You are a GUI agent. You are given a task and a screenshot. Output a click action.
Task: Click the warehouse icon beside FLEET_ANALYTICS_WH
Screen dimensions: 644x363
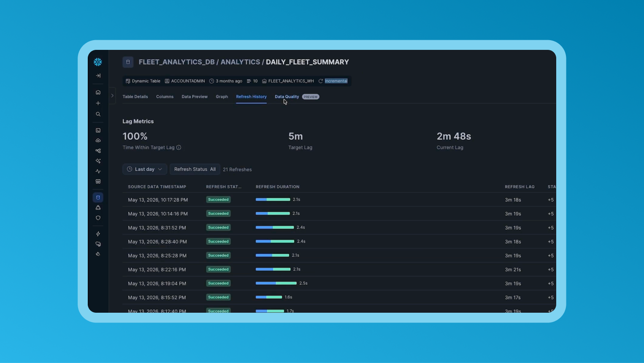coord(264,81)
